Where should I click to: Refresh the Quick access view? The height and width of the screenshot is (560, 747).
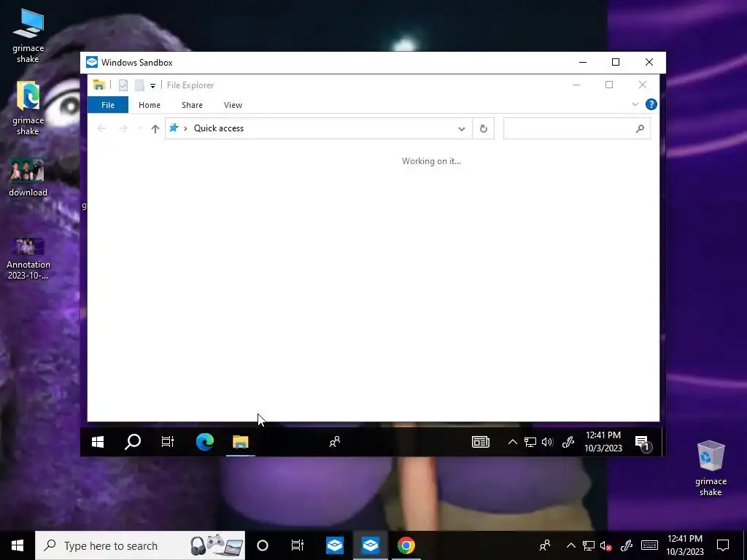pos(483,128)
